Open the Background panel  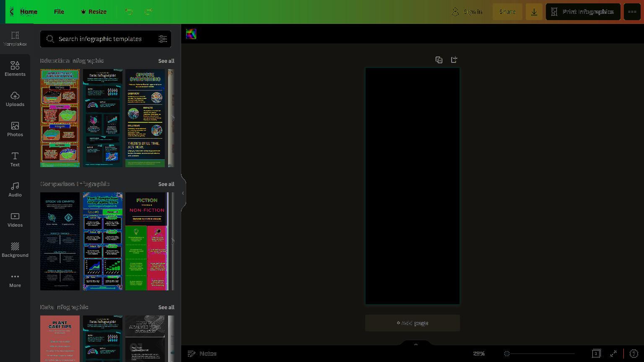(x=15, y=250)
